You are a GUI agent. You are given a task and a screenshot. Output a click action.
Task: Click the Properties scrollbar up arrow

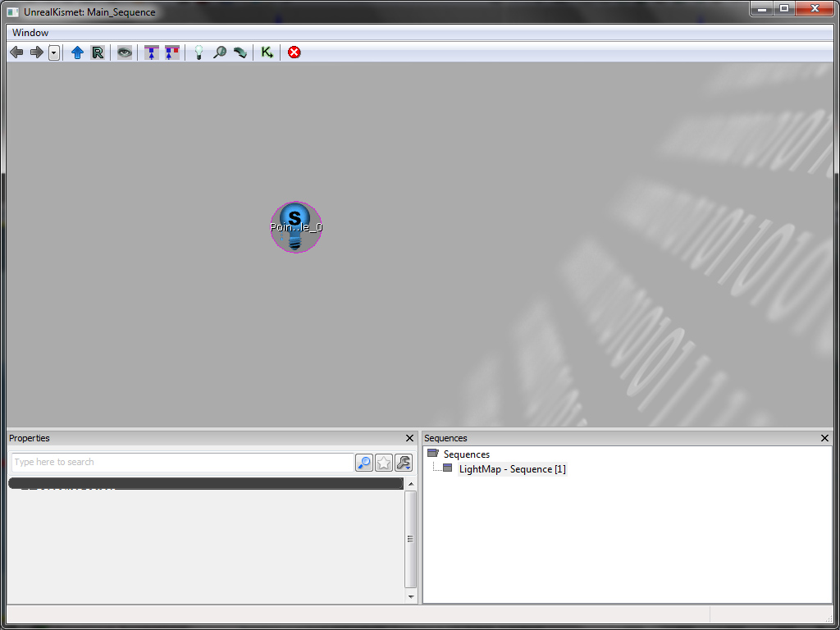[x=411, y=484]
